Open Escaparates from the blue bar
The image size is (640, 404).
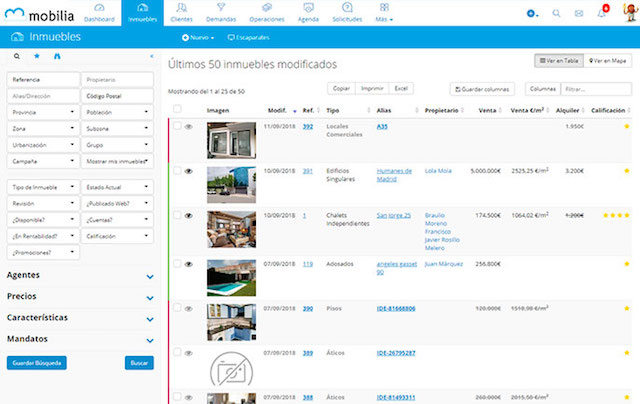(x=249, y=38)
